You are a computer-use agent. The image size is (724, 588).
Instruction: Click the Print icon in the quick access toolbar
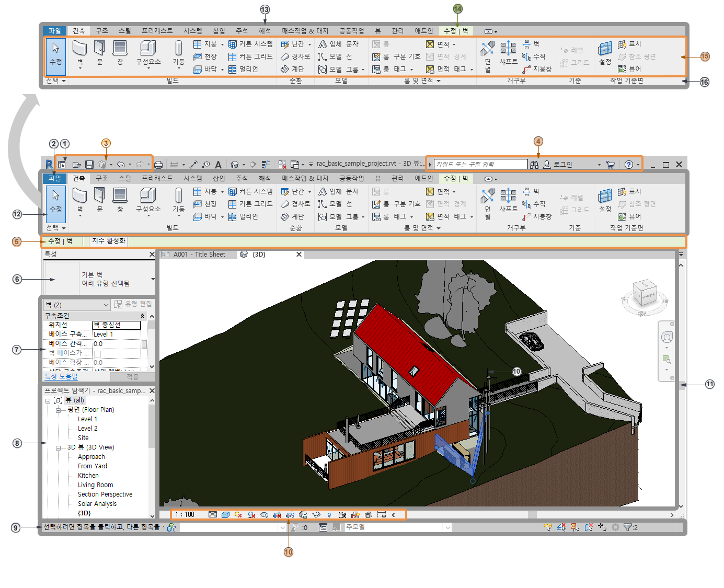(158, 165)
